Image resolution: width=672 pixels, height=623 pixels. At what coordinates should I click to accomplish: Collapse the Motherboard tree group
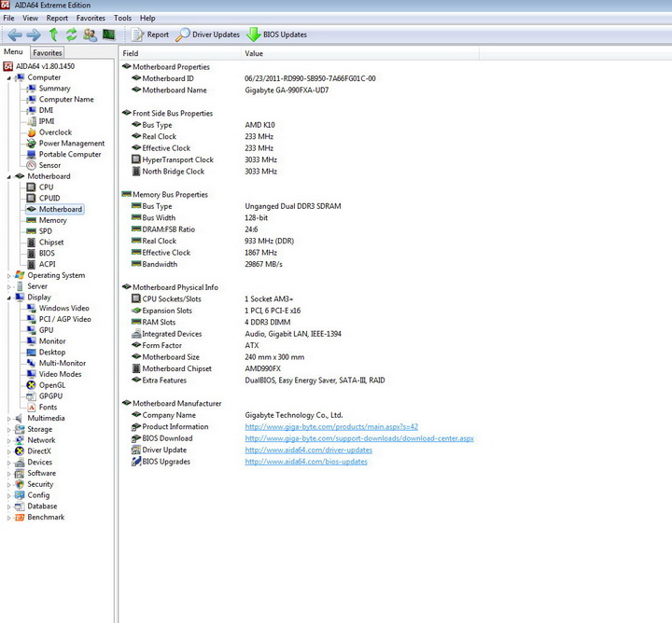point(8,177)
